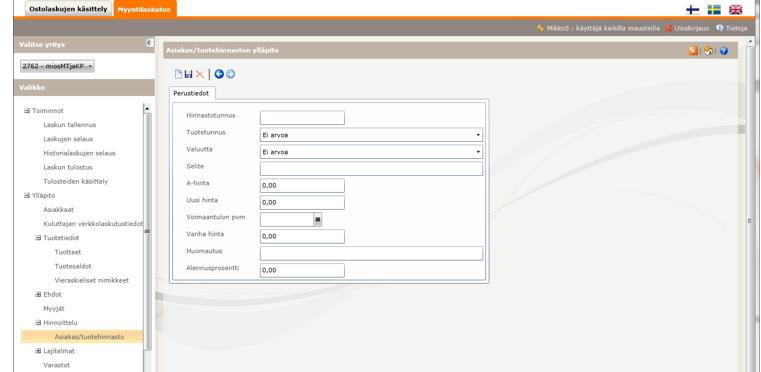Expand the Ehdot tree node
The width and height of the screenshot is (761, 372).
click(38, 294)
